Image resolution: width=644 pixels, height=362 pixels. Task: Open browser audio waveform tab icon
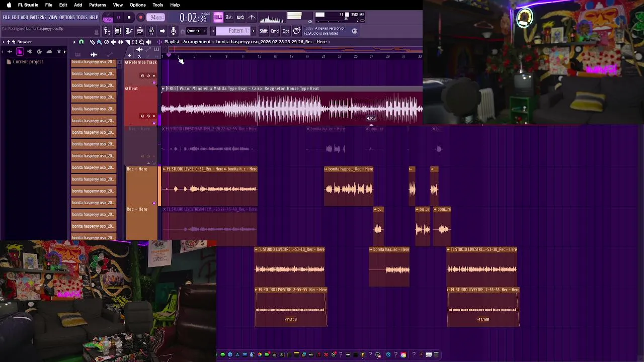(x=10, y=52)
